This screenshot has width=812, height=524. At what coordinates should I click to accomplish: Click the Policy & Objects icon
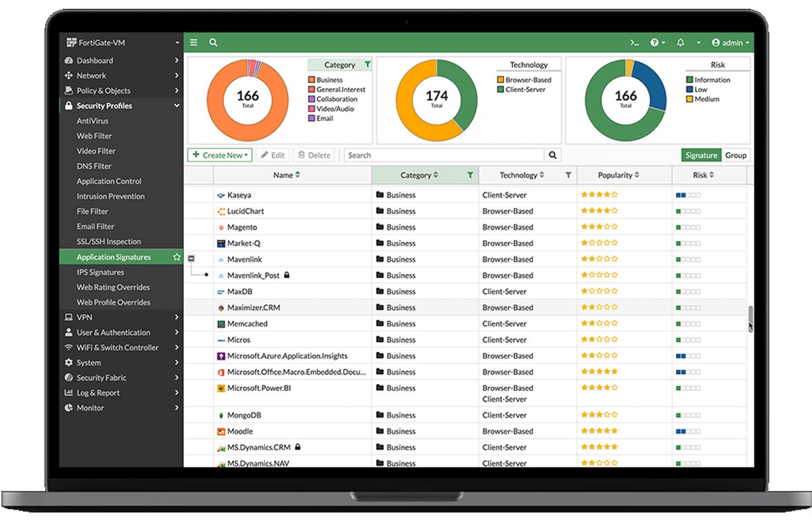pyautogui.click(x=68, y=91)
